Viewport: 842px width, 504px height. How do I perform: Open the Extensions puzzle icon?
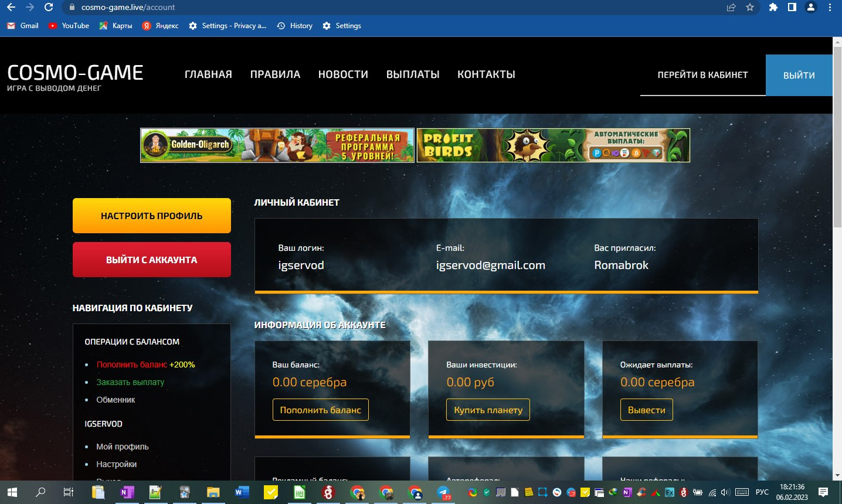coord(773,8)
